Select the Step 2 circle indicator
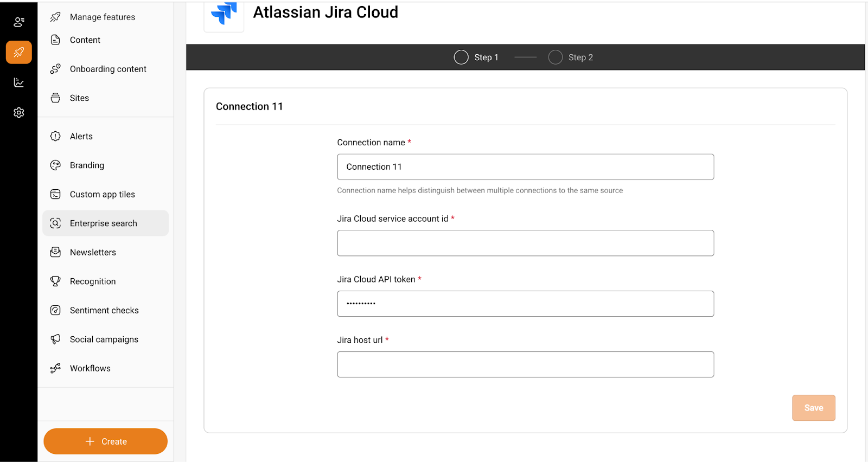The height and width of the screenshot is (462, 868). click(x=555, y=57)
